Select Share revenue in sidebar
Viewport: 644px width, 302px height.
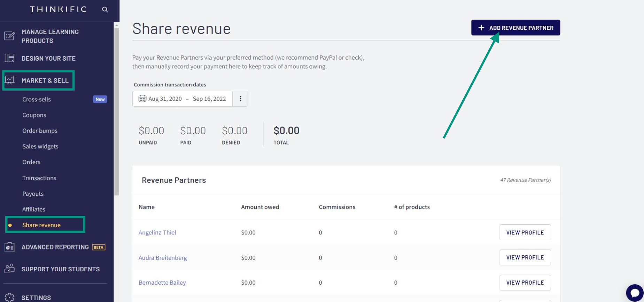click(41, 225)
